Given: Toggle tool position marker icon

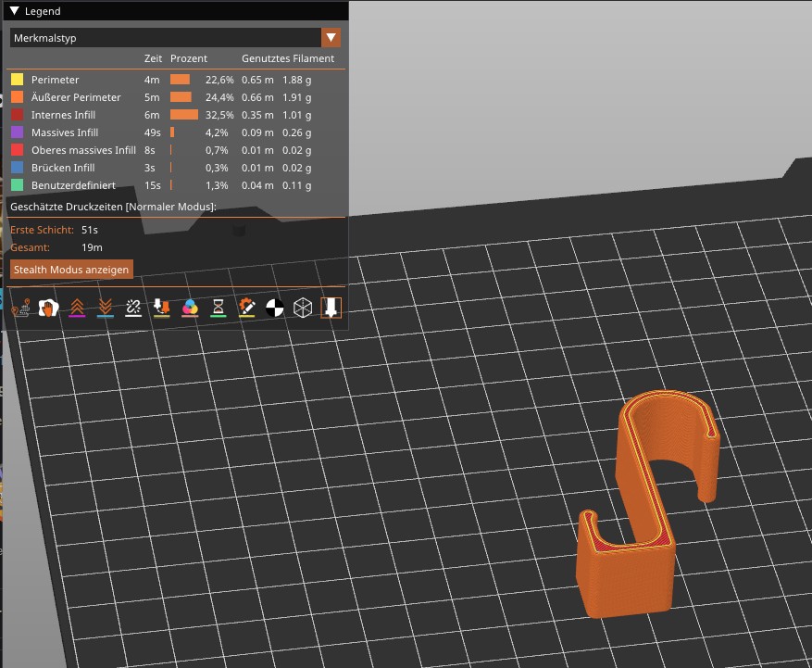Looking at the screenshot, I should pyautogui.click(x=331, y=308).
